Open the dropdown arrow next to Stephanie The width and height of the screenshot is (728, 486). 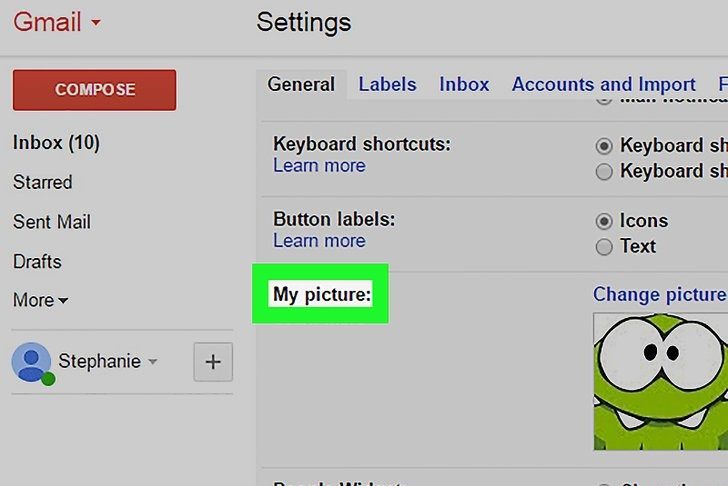pos(153,362)
